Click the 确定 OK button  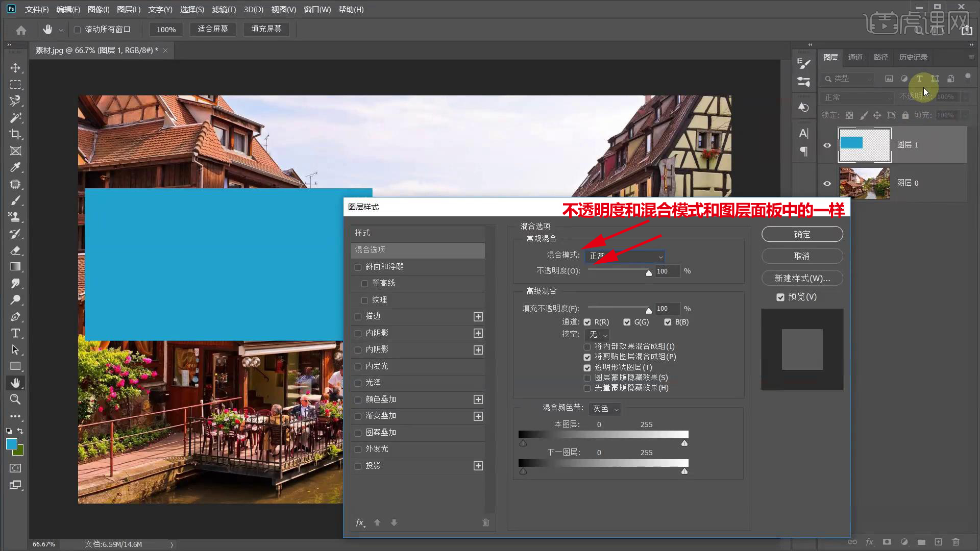[x=802, y=234]
